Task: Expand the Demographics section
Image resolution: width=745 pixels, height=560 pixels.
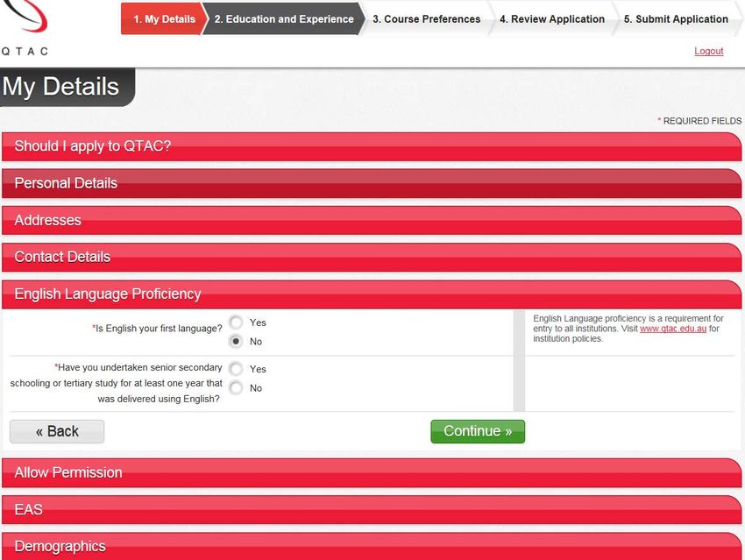Action: (372, 546)
